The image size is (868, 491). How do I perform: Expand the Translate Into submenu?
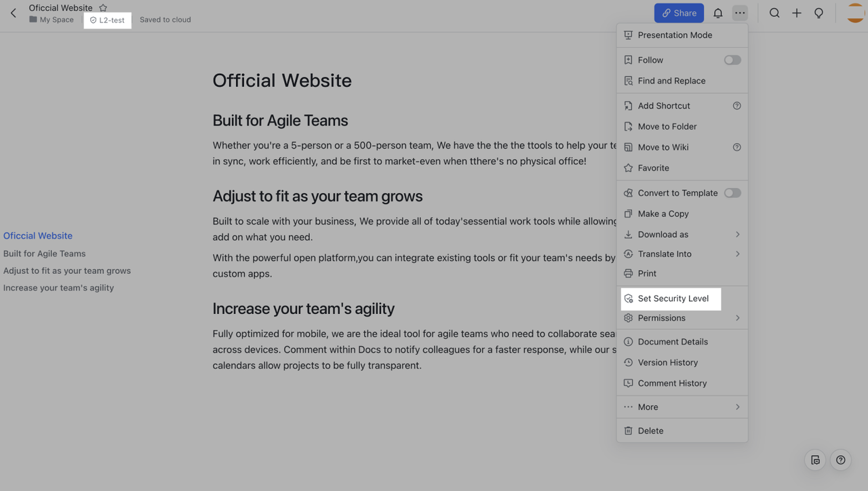(682, 254)
